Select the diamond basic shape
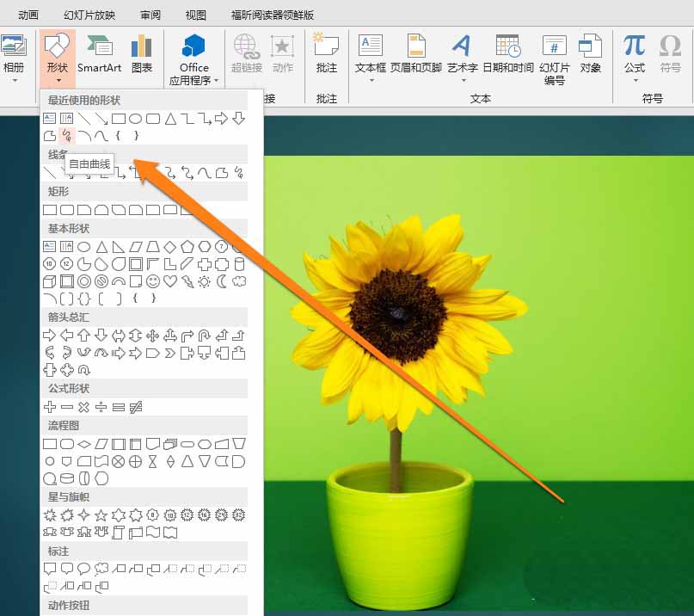 (170, 247)
